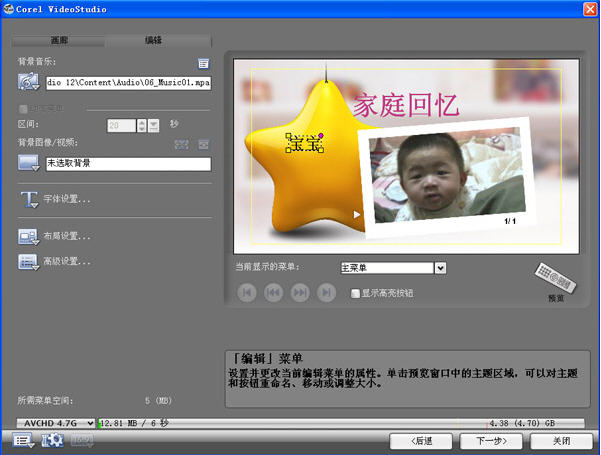Select the baby video thumbnail in preview

click(x=447, y=175)
